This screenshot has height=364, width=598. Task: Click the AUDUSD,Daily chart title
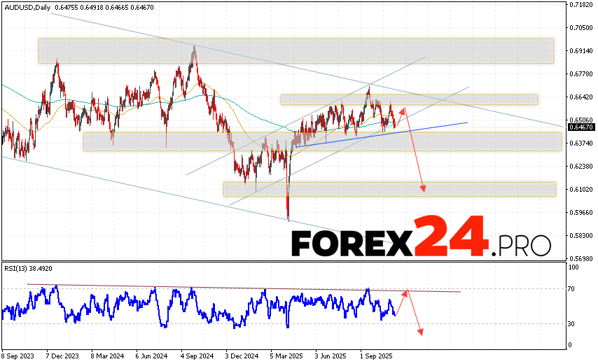(27, 7)
